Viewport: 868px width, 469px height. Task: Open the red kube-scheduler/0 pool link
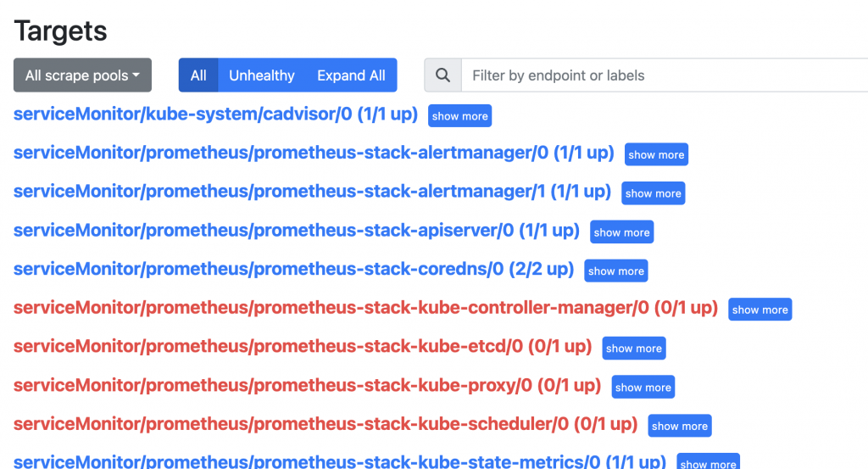point(325,424)
